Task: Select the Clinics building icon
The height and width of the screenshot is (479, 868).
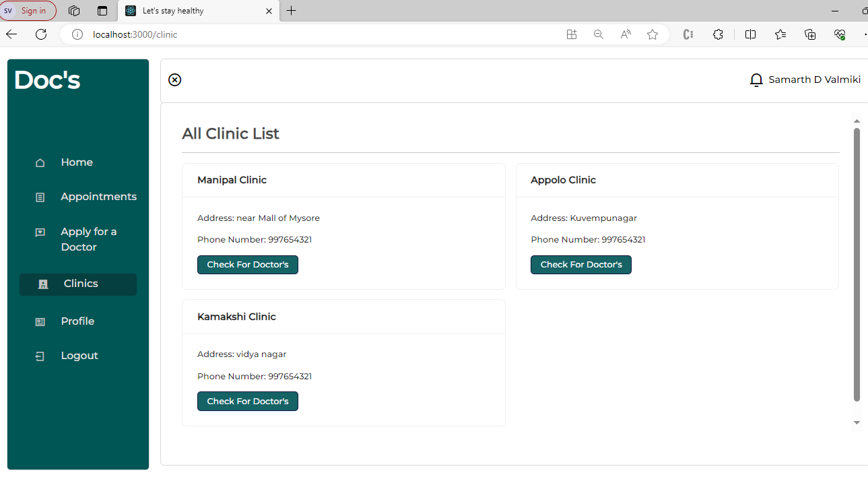Action: [x=43, y=284]
